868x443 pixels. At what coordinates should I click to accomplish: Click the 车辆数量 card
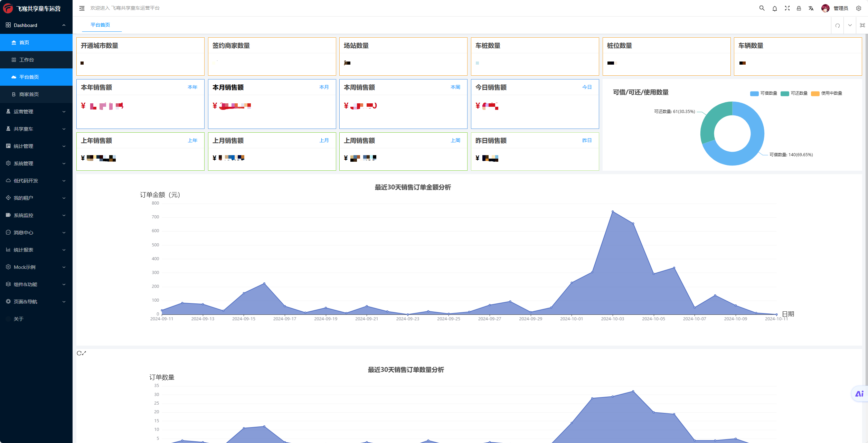click(798, 56)
